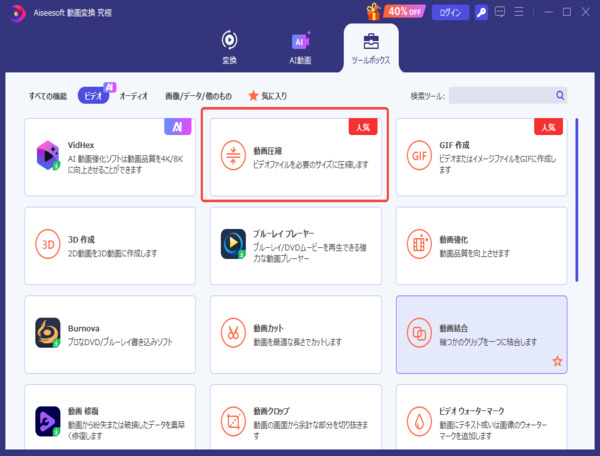This screenshot has height=456, width=600.
Task: Open the Burnova card title
Action: 83,329
